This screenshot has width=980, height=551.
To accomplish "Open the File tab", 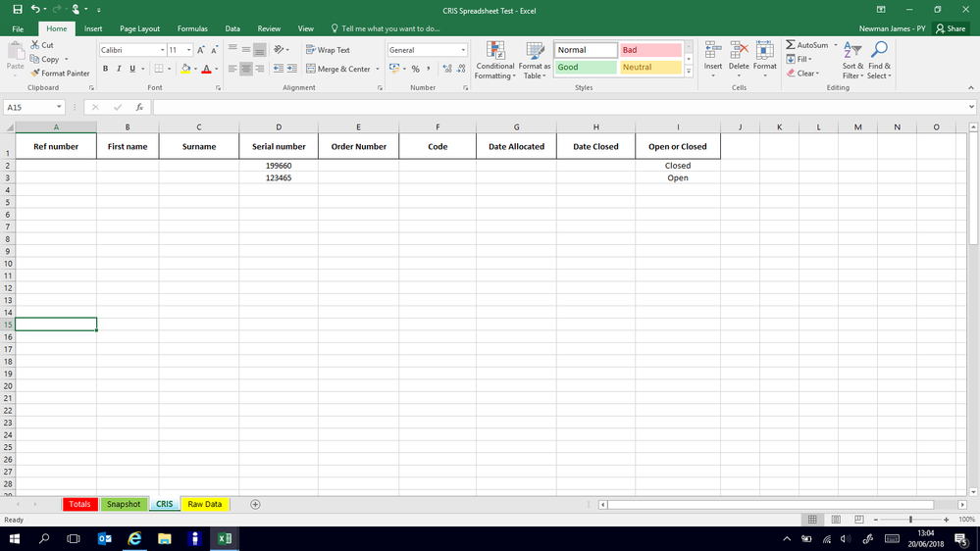I will point(18,28).
